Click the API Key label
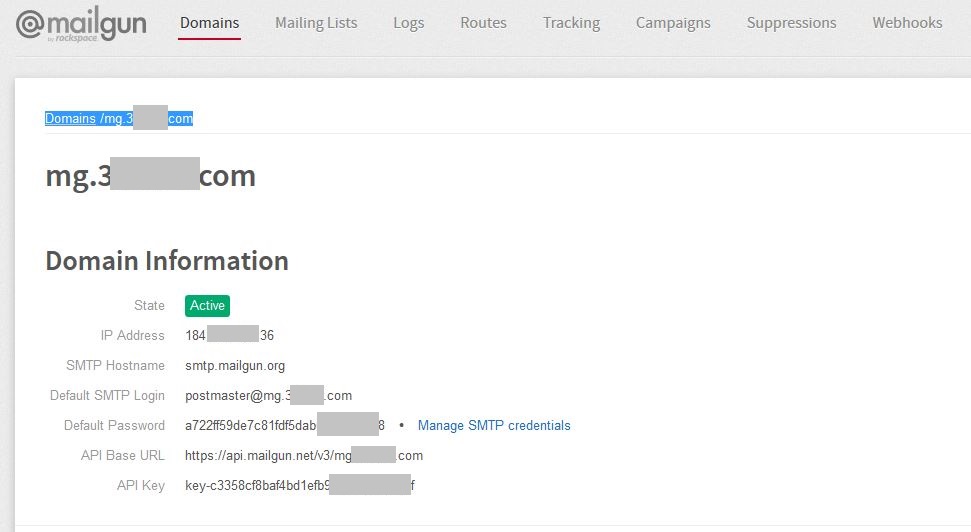971x532 pixels. tap(141, 486)
